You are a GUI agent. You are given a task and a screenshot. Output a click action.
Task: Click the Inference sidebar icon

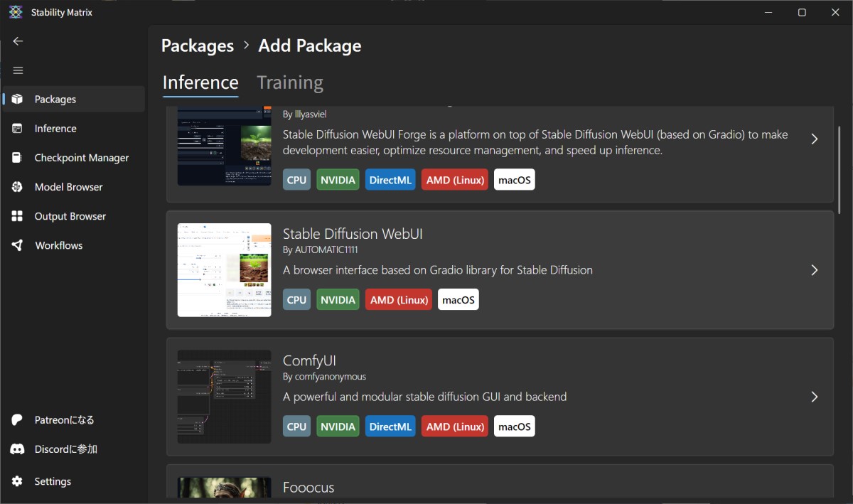18,129
